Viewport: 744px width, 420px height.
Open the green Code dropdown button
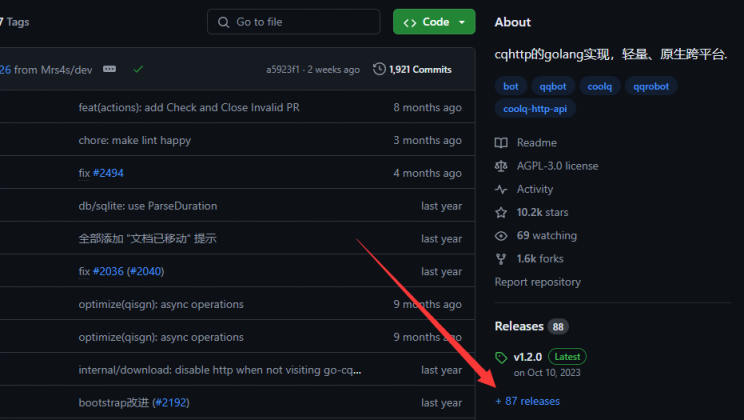tap(434, 22)
